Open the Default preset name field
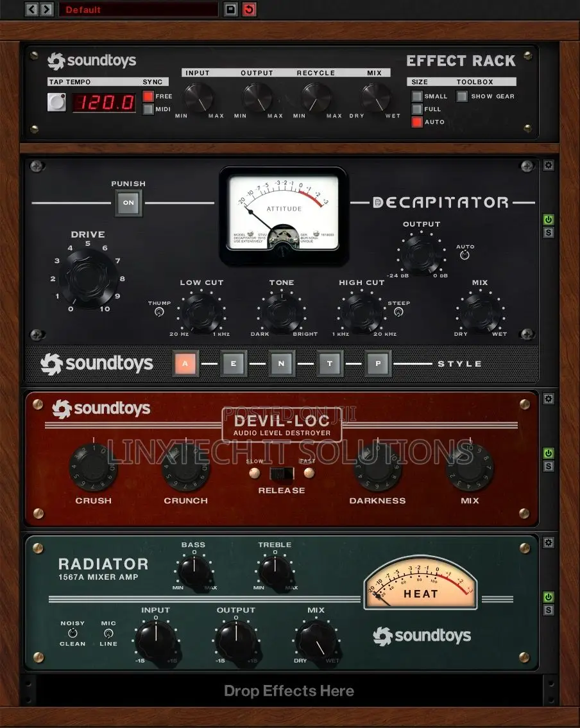This screenshot has height=728, width=580. (x=139, y=9)
